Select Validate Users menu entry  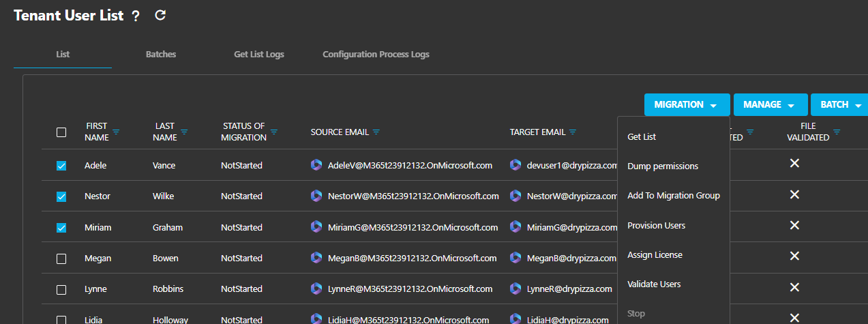pos(654,284)
